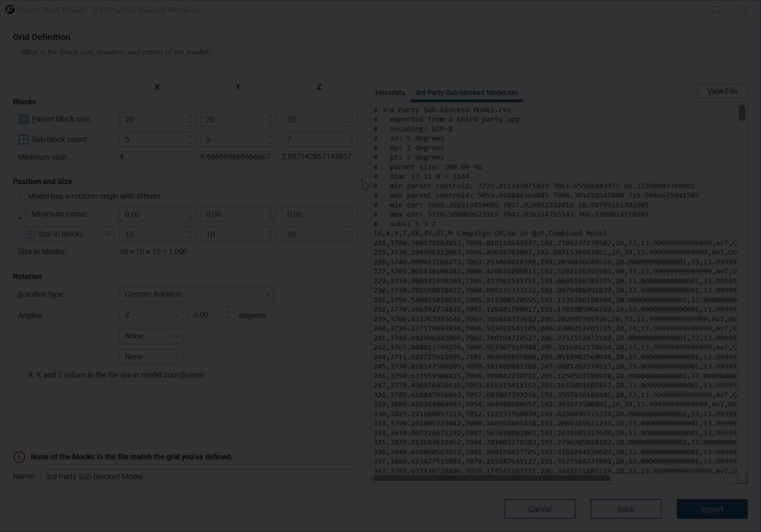This screenshot has width=761, height=532.
Task: Switch to the Metadata tab
Action: (x=390, y=93)
